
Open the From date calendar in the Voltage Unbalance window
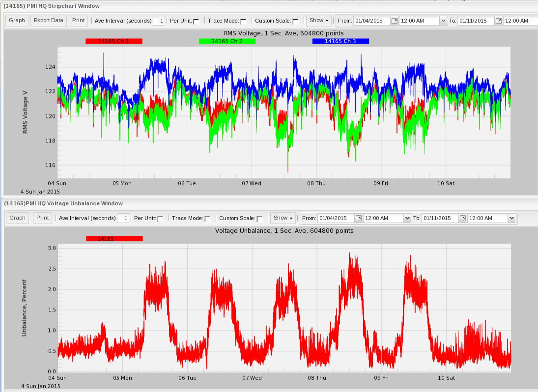tap(359, 218)
